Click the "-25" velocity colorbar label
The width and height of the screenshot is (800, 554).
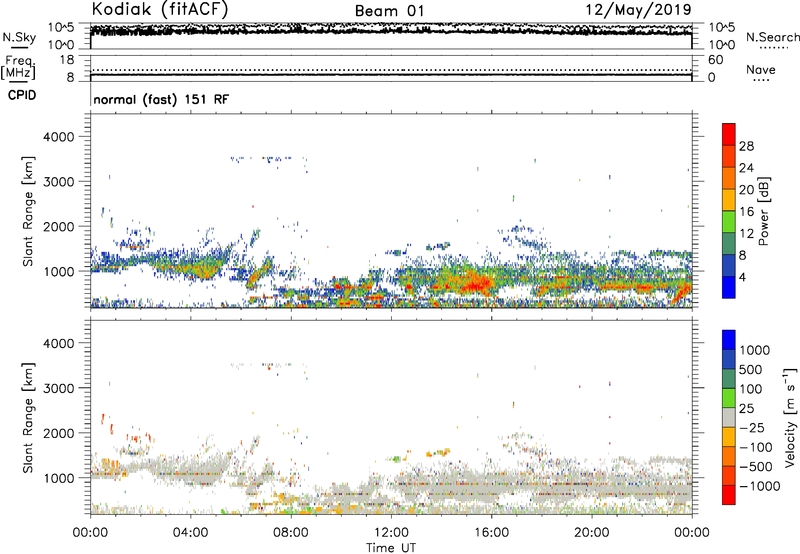[752, 428]
